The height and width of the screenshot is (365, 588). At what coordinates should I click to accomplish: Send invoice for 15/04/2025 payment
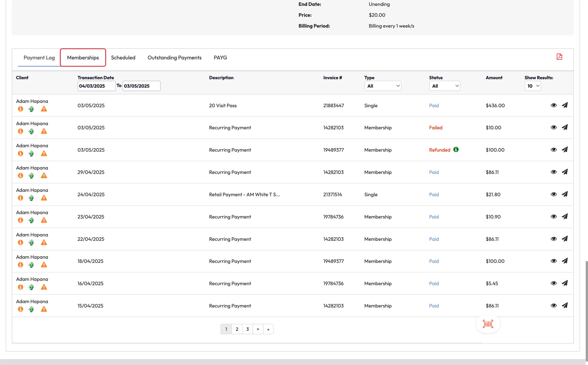tap(564, 305)
